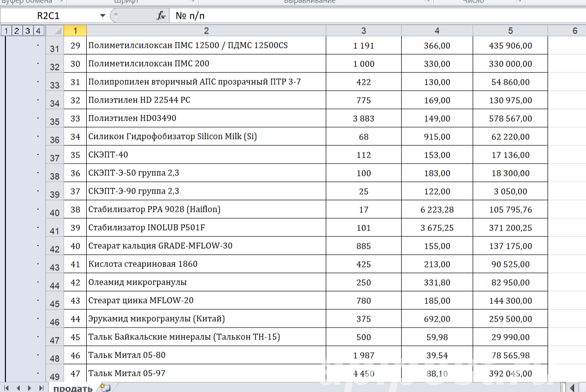Select row header 40

tap(55, 209)
